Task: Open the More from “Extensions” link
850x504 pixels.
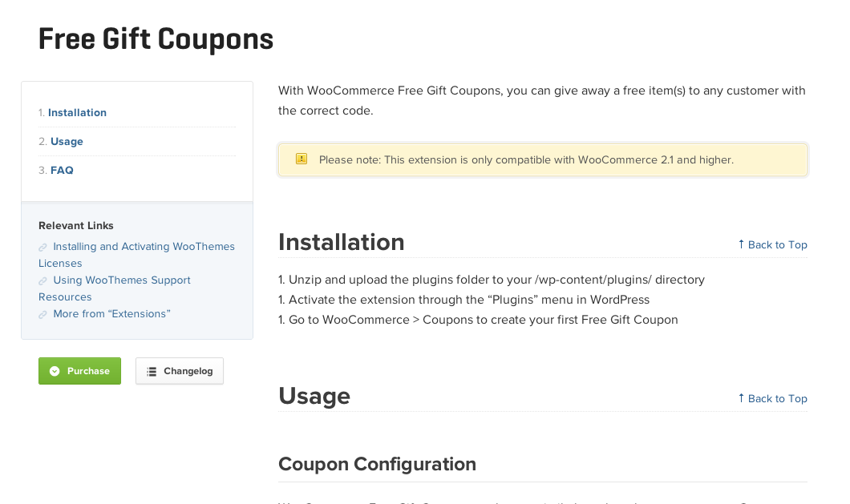Action: (111, 314)
